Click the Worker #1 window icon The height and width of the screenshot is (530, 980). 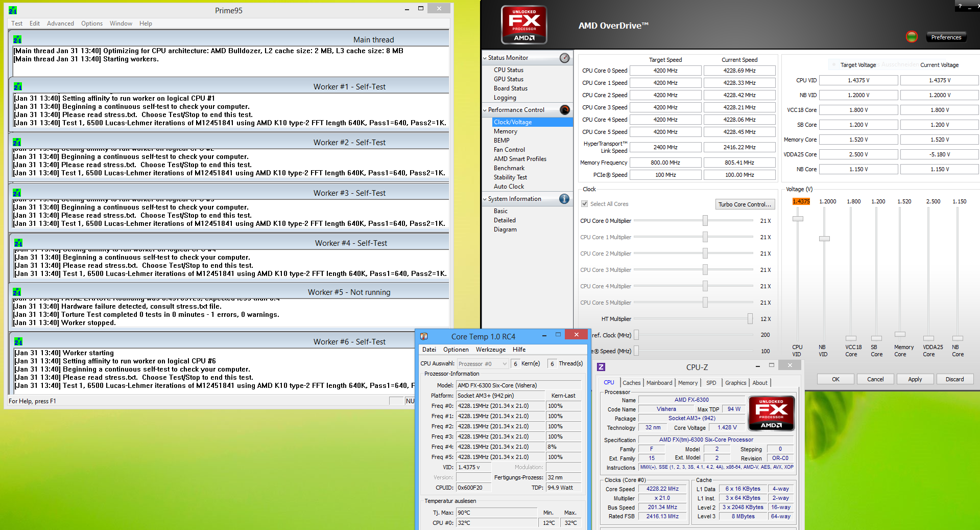[x=18, y=86]
